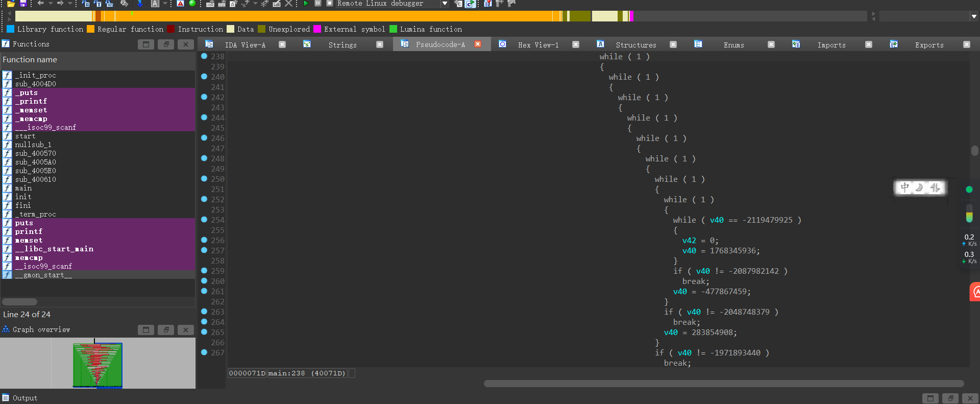The image size is (980, 404).
Task: Click the navigate back arrow icon
Action: pyautogui.click(x=41, y=3)
